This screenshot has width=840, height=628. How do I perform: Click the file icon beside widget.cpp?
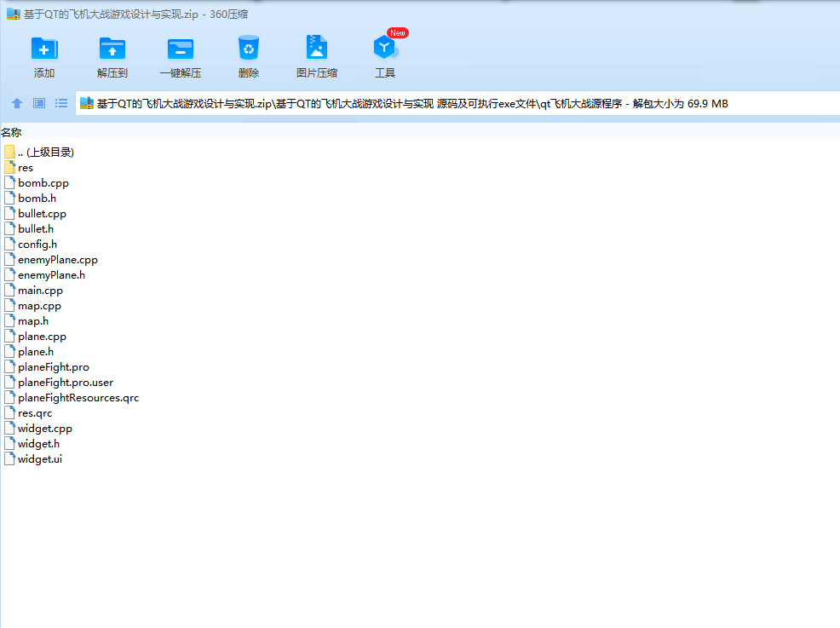9,429
